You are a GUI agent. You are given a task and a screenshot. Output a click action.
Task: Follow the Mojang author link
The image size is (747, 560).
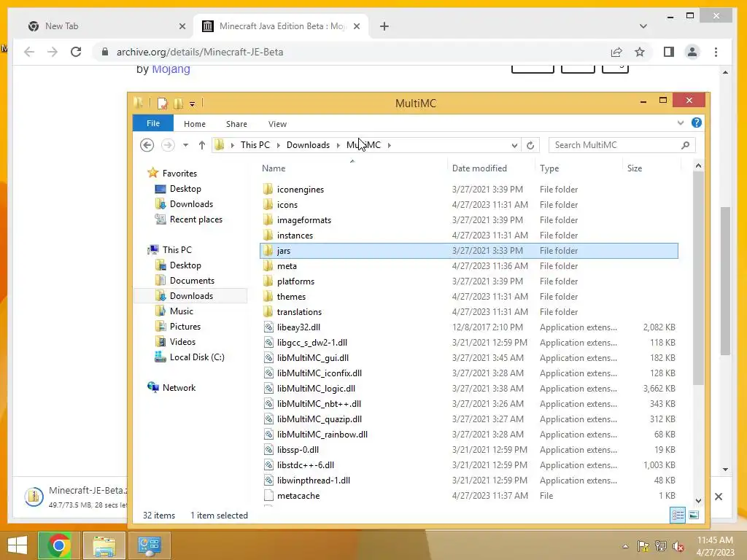(x=171, y=69)
